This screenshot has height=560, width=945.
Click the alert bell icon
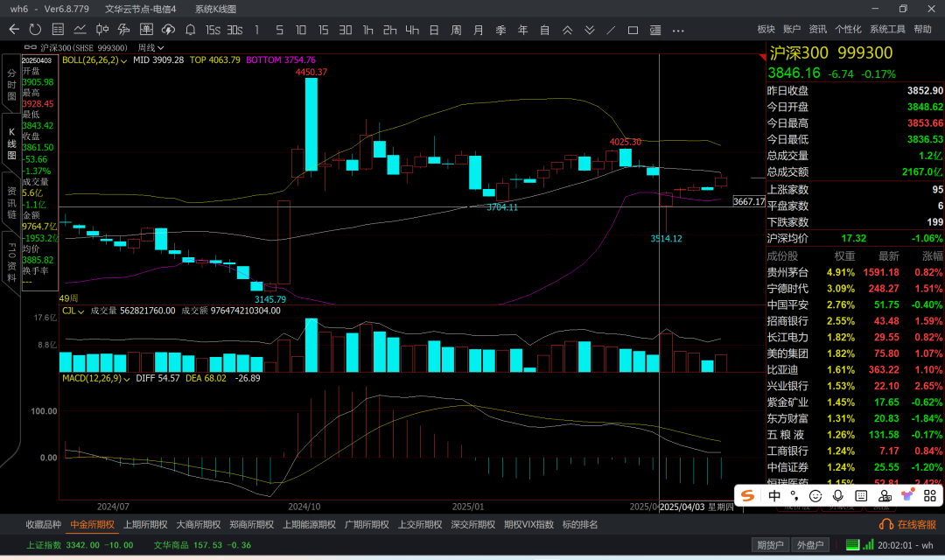[190, 30]
